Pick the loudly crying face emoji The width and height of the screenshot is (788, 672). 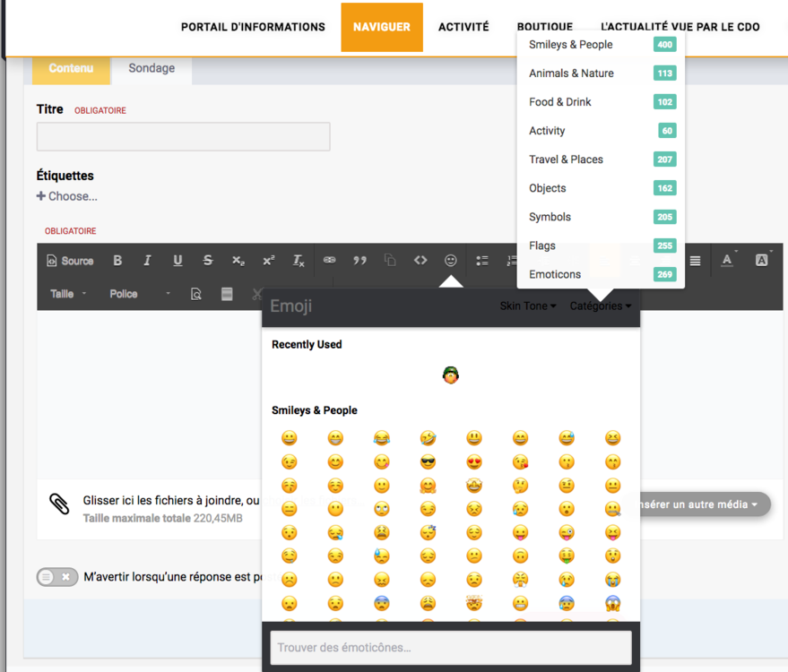coord(612,580)
